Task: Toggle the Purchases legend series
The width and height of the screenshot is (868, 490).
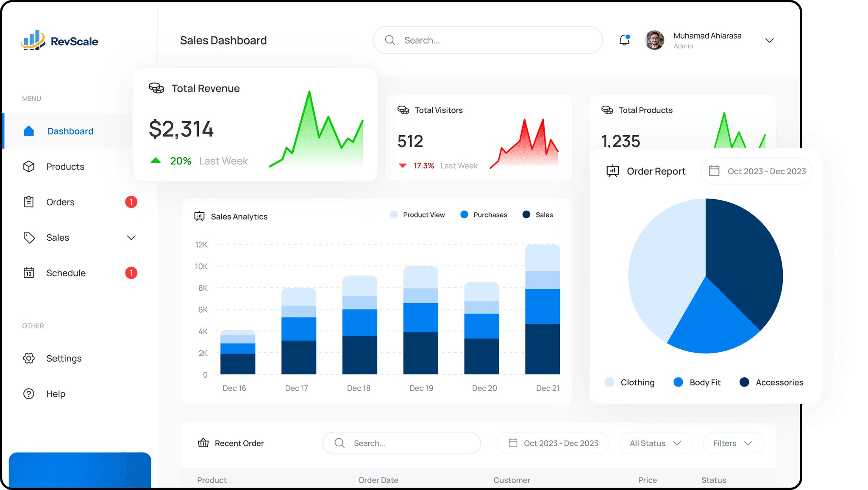Action: [464, 214]
